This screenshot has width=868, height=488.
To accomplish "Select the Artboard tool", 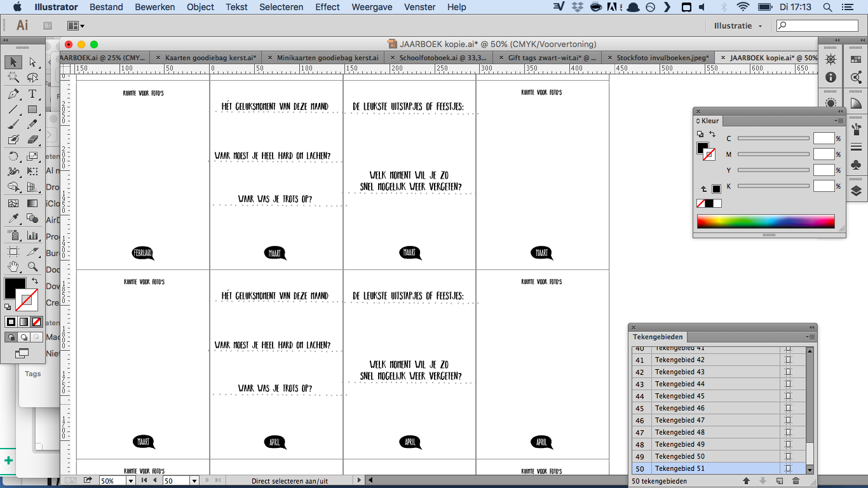I will (13, 252).
